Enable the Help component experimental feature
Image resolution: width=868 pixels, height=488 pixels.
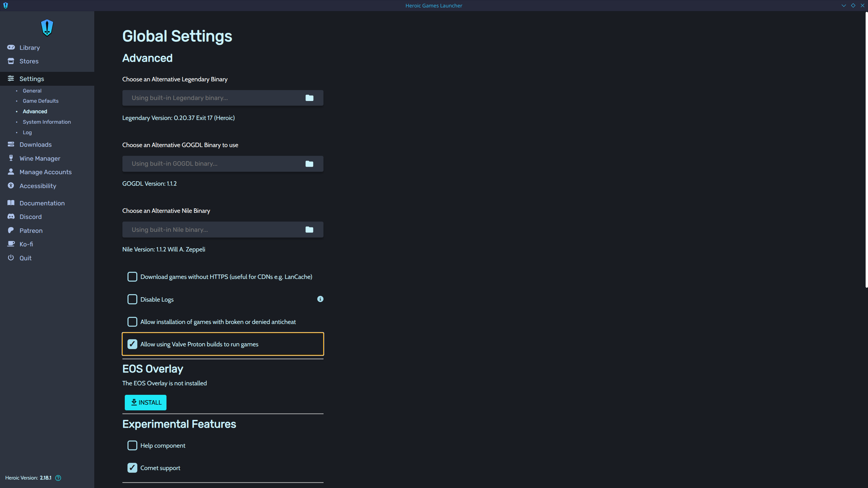(x=132, y=445)
